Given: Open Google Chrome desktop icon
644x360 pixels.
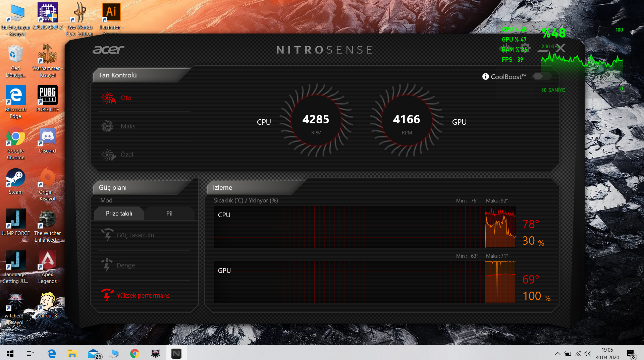Looking at the screenshot, I should tap(16, 143).
